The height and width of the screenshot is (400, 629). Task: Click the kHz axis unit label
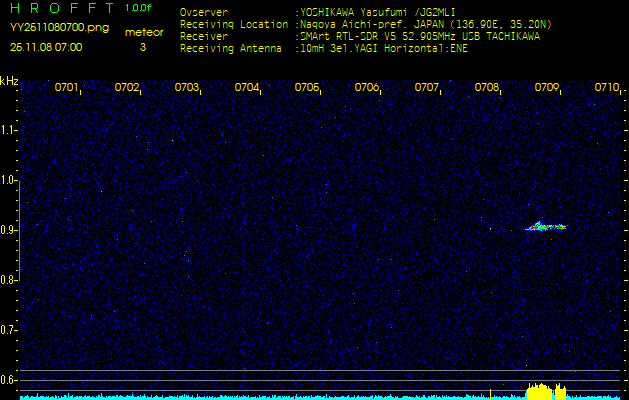[9, 81]
